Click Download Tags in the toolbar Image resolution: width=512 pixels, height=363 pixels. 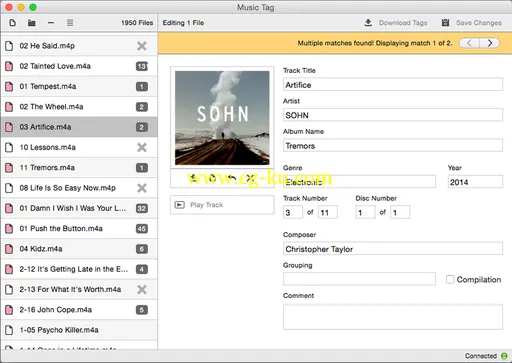pos(395,23)
